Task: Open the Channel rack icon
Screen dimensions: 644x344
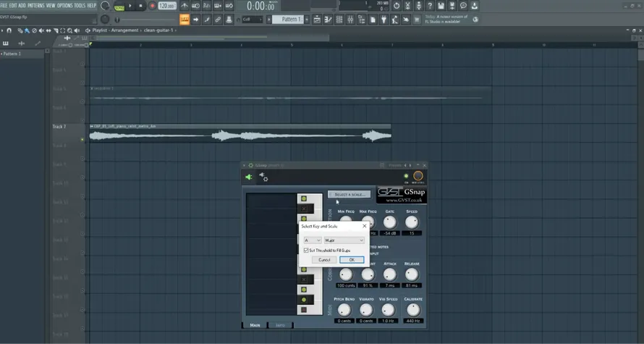Action: point(339,20)
